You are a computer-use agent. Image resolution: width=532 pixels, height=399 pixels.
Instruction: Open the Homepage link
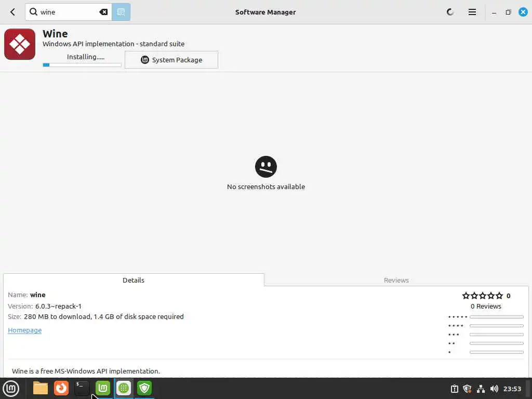[x=25, y=330]
